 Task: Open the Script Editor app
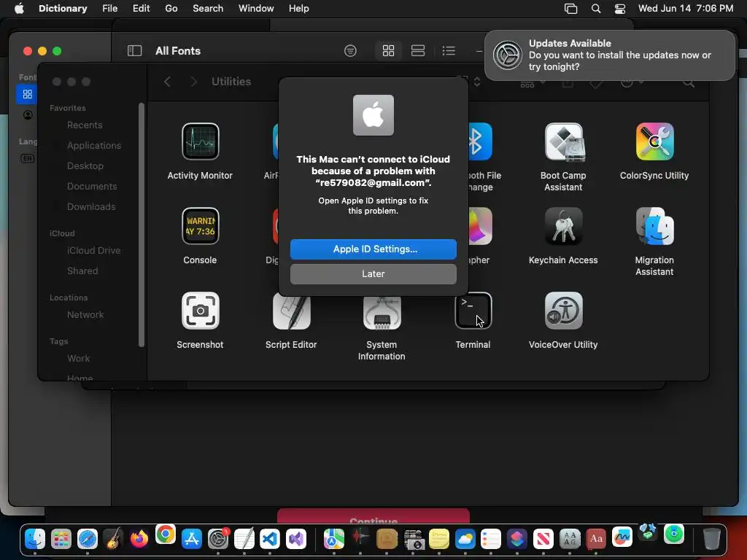pos(291,311)
